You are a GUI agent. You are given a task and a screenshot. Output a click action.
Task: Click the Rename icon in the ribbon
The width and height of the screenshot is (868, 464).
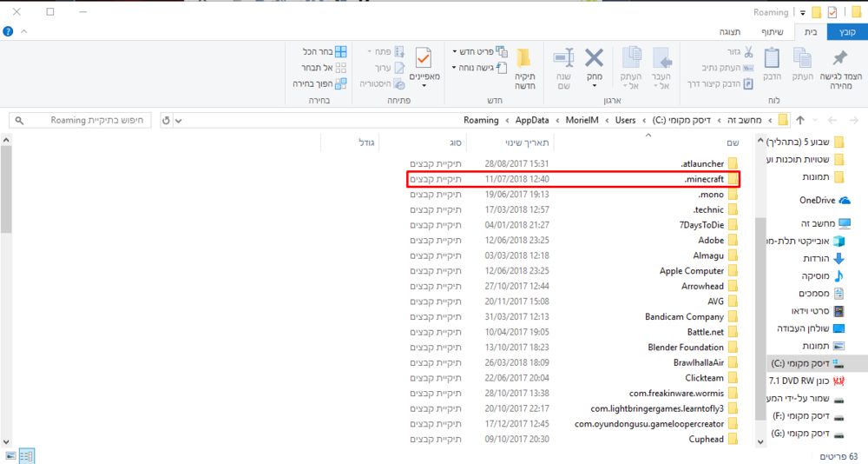click(563, 59)
